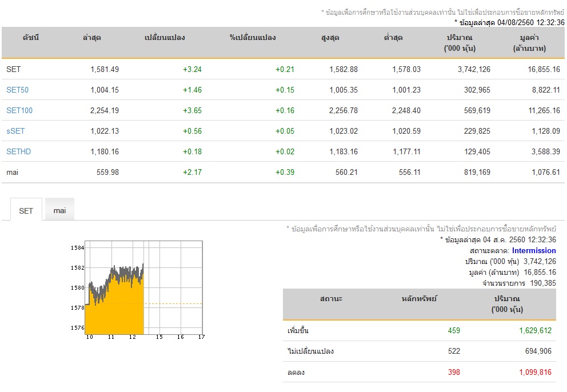Viewport: 567px width, 392px height.
Task: Open the SETHD index link
Action: point(18,151)
